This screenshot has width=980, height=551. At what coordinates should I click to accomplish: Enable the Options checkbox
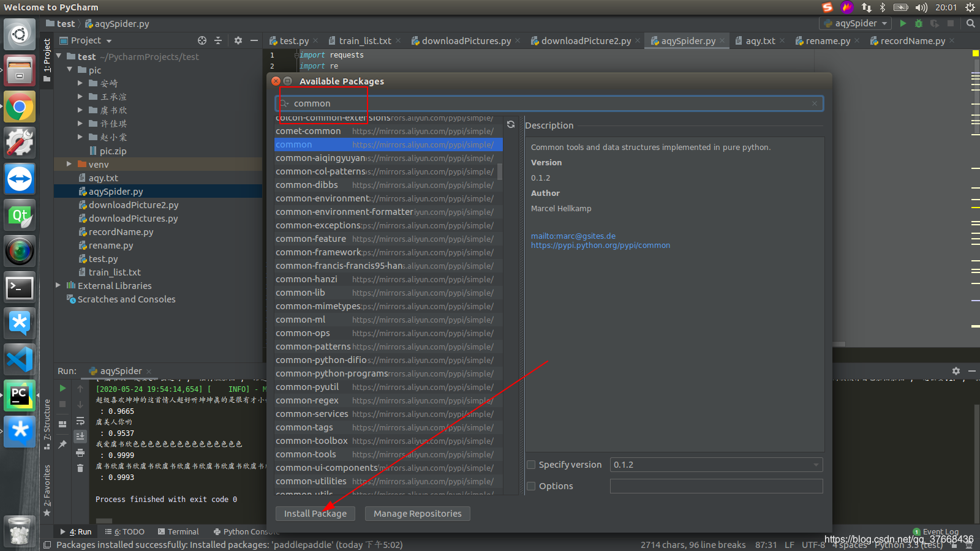click(x=531, y=486)
